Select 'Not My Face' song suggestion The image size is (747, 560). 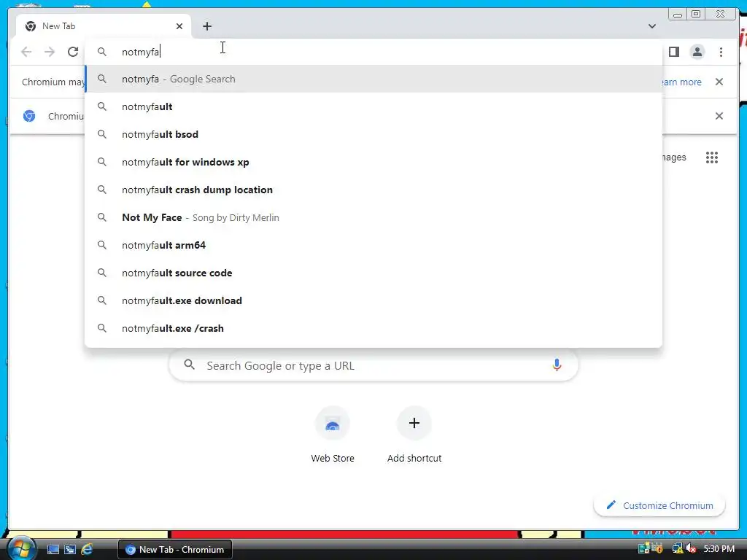click(x=373, y=217)
